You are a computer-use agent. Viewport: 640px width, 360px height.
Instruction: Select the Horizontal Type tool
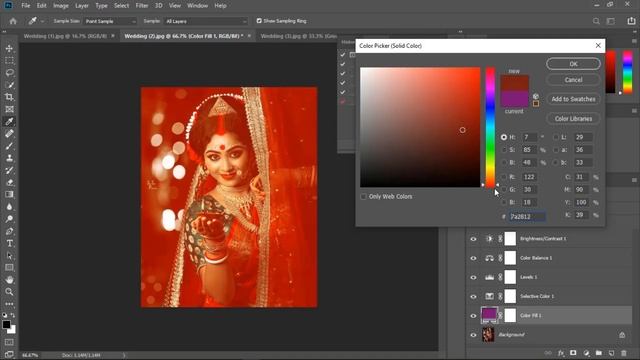[x=9, y=243]
